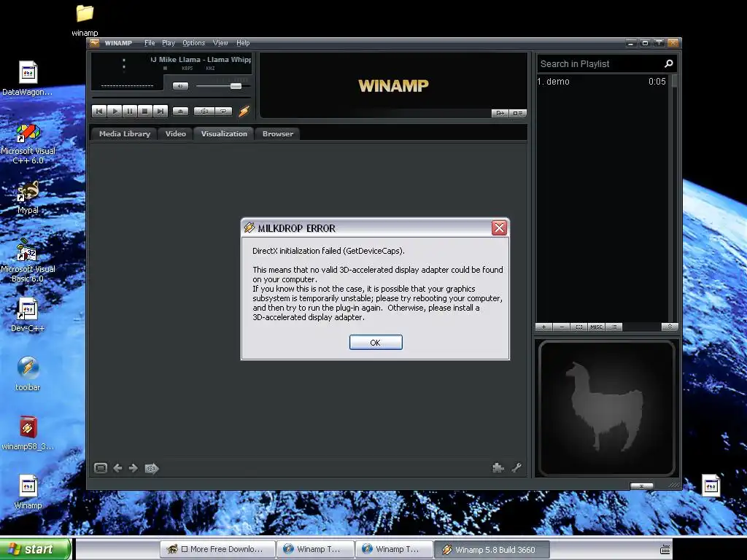Open the View menu
The image size is (747, 560).
[220, 43]
